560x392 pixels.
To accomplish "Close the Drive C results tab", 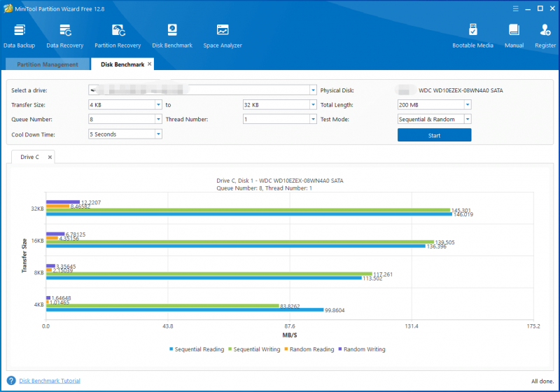I will (x=50, y=157).
